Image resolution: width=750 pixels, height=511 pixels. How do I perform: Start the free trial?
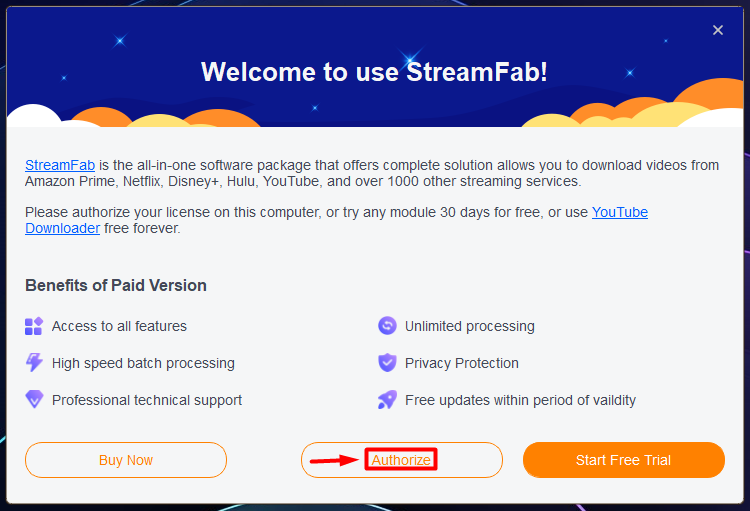[623, 460]
